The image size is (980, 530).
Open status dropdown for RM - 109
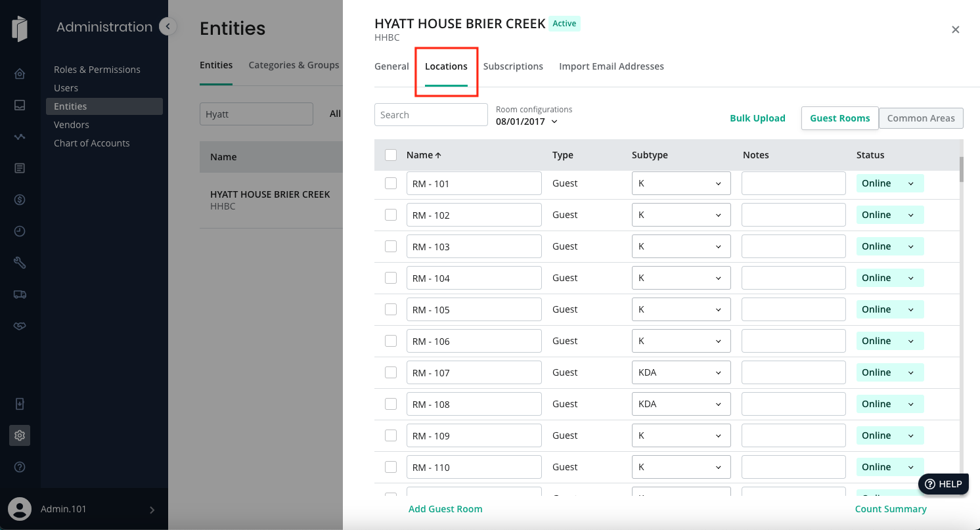coord(890,435)
